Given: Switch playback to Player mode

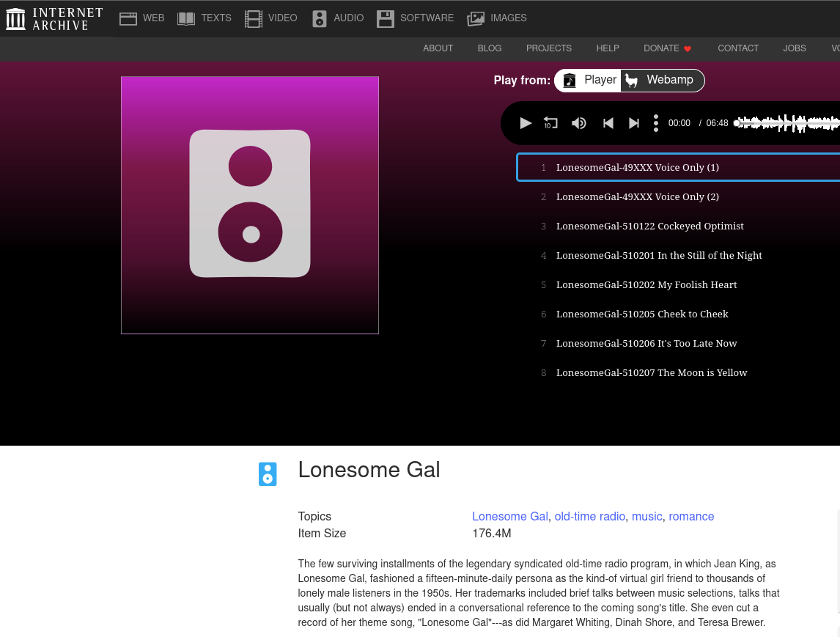Looking at the screenshot, I should tap(588, 81).
